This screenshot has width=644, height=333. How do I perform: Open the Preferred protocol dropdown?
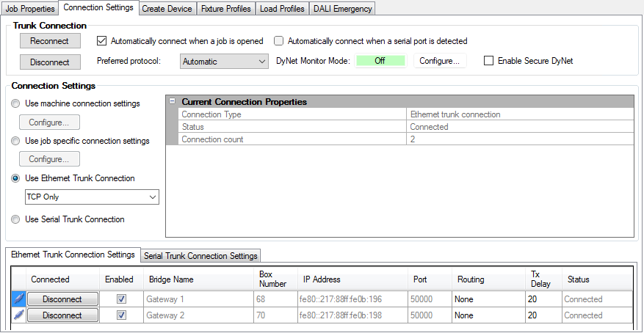click(x=224, y=62)
